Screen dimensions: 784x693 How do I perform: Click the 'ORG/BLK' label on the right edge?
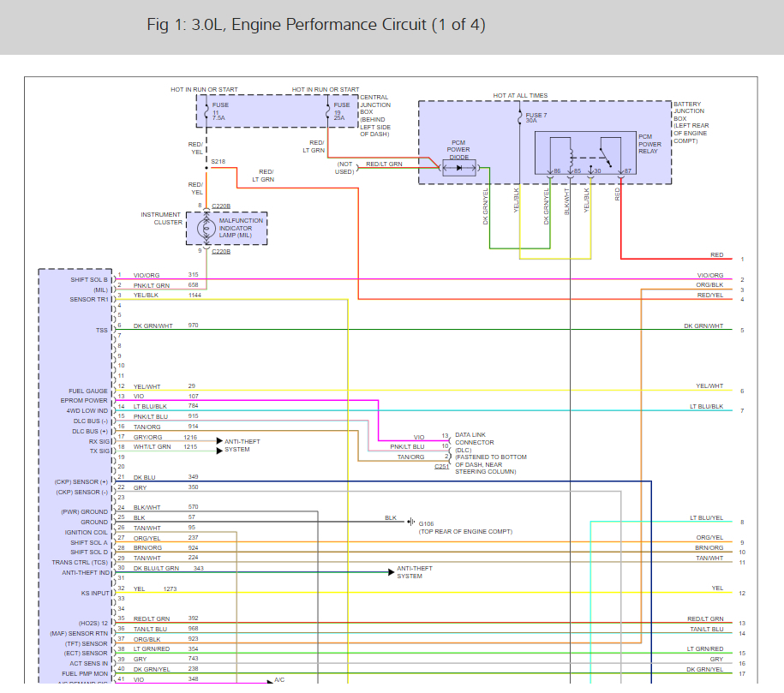click(709, 285)
